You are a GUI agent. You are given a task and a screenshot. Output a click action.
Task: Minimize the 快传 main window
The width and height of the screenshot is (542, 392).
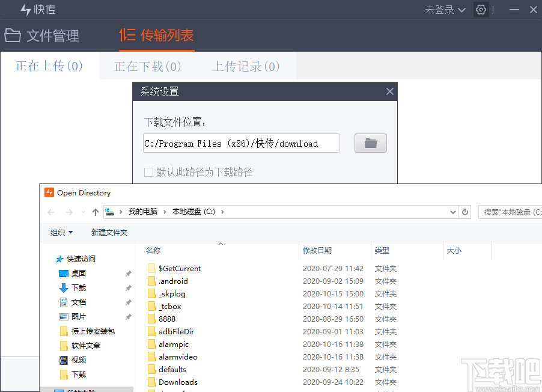click(514, 10)
